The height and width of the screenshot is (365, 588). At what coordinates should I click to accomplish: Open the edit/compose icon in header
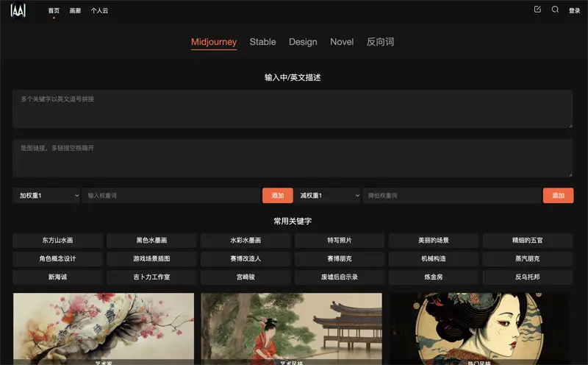[537, 10]
